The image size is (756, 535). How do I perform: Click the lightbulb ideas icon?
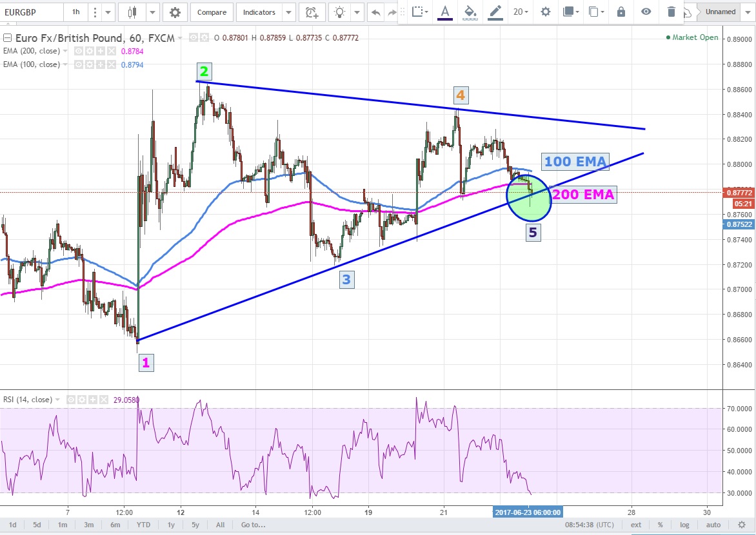[x=339, y=12]
